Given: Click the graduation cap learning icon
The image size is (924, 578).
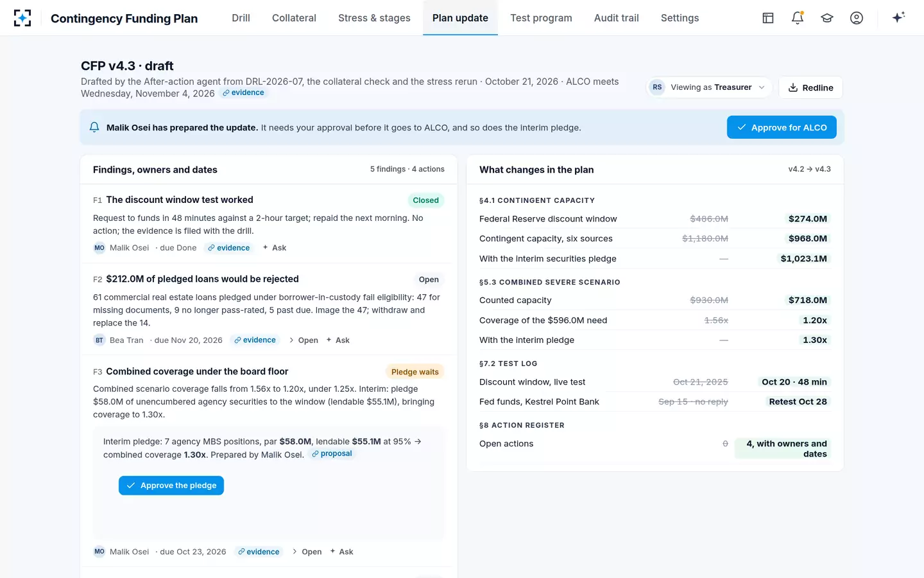Looking at the screenshot, I should click(827, 18).
